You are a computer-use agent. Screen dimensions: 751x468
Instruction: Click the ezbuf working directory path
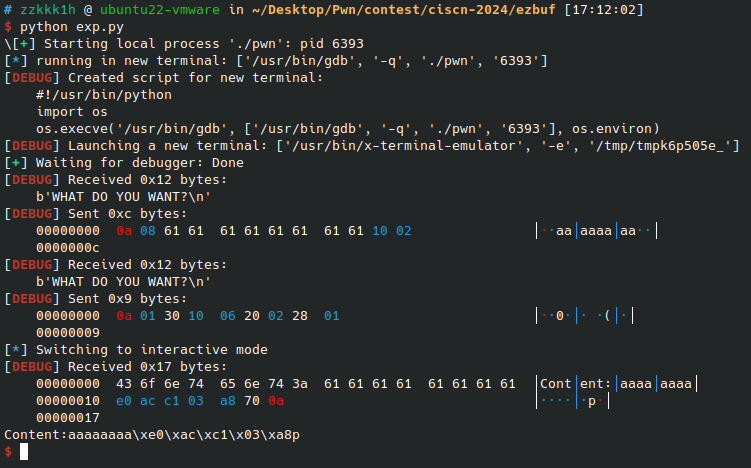[406, 9]
